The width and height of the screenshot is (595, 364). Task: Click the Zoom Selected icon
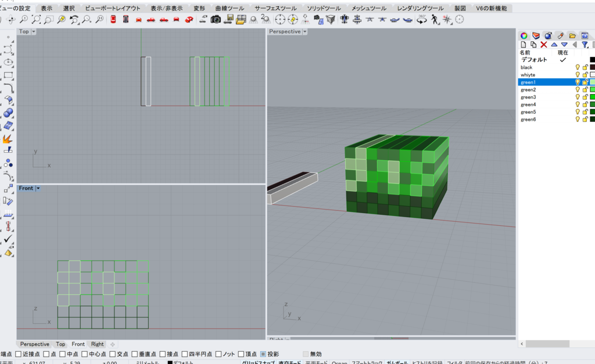pos(61,19)
